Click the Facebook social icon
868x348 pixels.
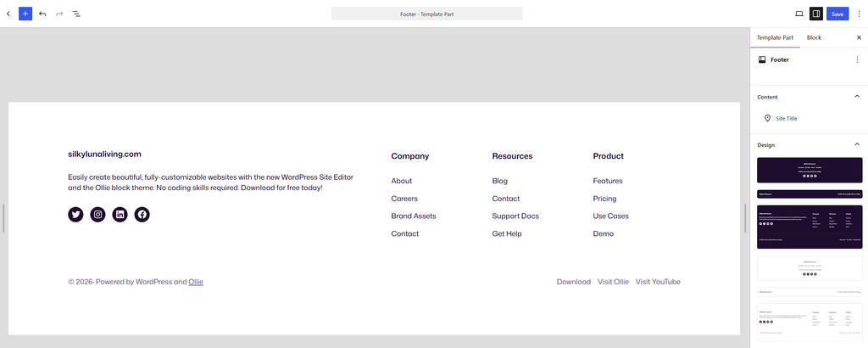coord(142,215)
